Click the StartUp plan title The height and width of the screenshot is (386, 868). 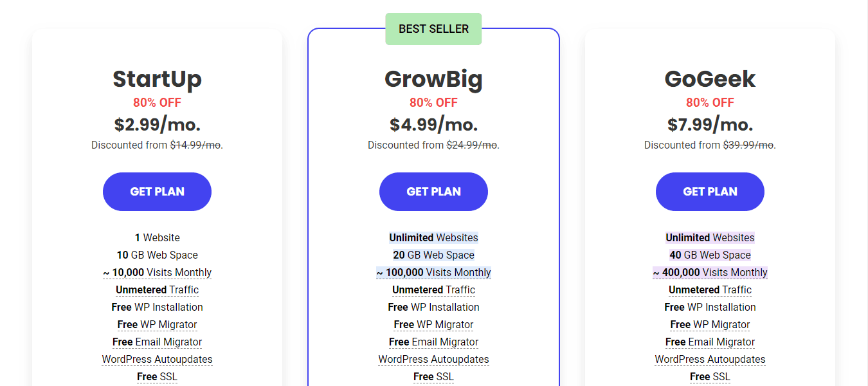157,79
